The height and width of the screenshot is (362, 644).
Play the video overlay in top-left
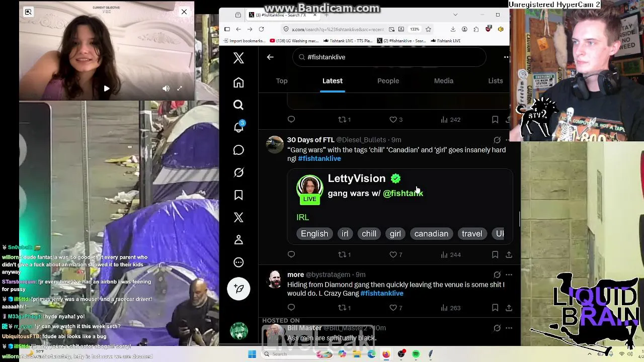pyautogui.click(x=107, y=88)
